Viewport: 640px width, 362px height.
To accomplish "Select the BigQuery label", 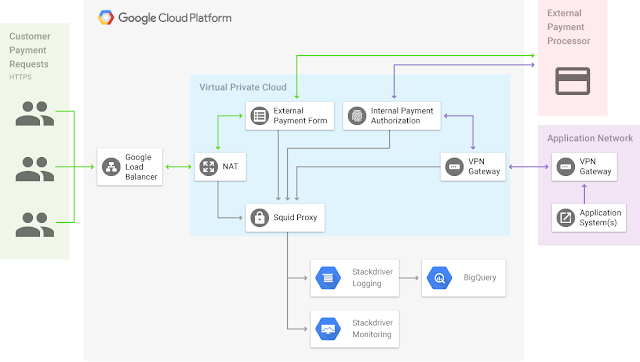I will point(480,278).
